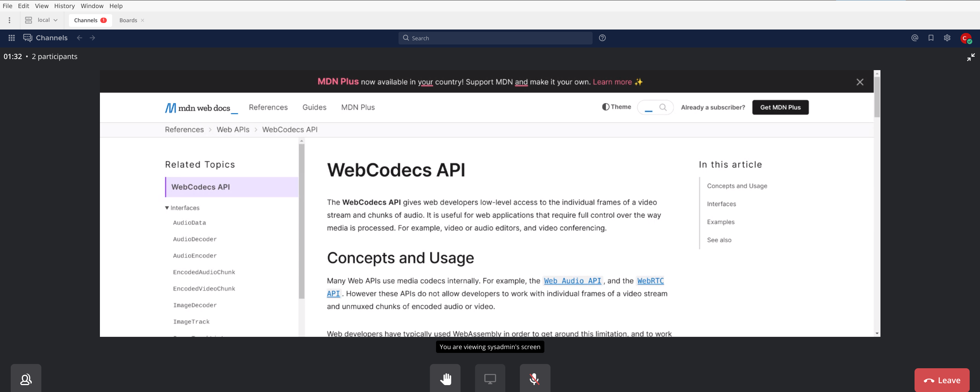
Task: Click the help question mark icon
Action: 602,38
